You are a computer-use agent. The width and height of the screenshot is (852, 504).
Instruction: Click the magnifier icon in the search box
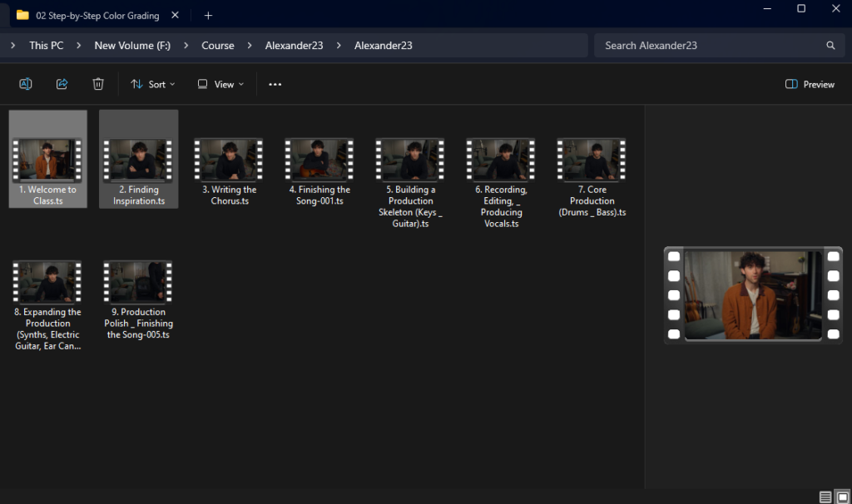[830, 46]
